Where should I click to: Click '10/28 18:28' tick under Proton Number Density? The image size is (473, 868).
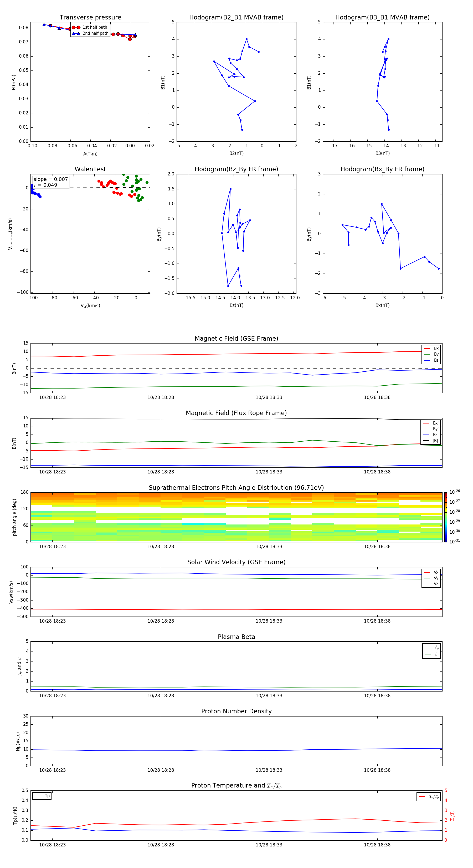(161, 770)
